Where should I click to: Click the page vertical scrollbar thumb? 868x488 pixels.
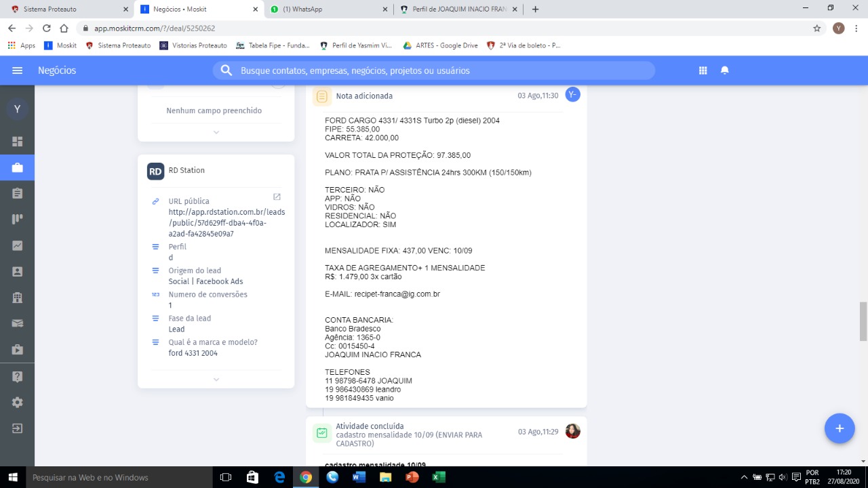pos(863,321)
